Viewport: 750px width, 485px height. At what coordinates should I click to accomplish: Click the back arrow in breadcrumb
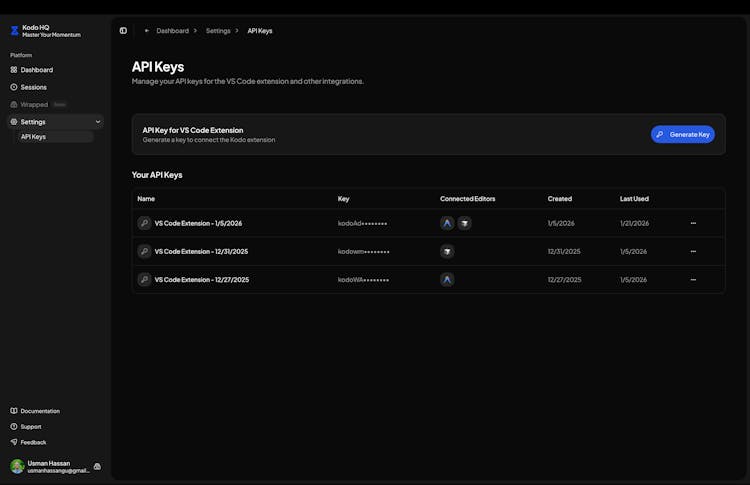pyautogui.click(x=147, y=31)
